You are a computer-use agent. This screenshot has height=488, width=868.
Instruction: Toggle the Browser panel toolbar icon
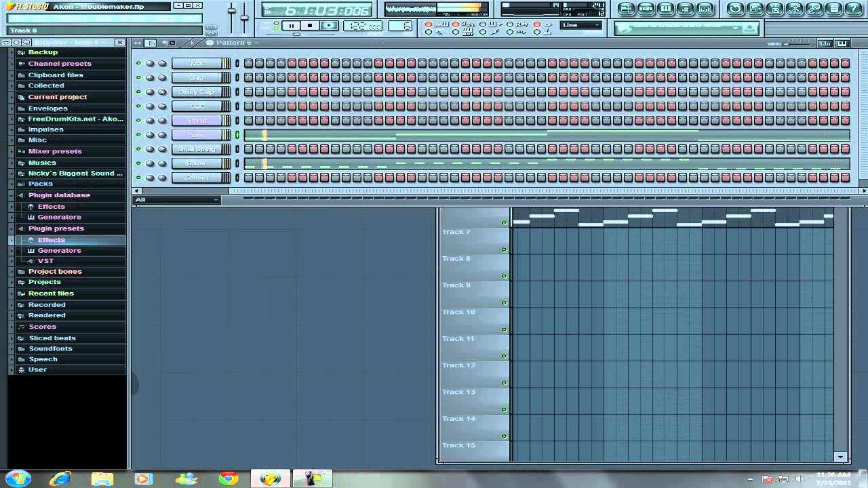pyautogui.click(x=685, y=9)
